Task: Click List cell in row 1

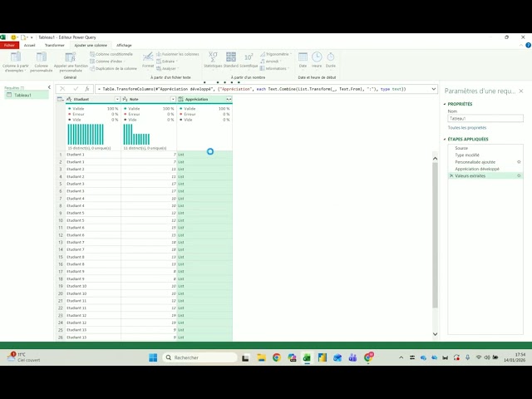Action: (x=204, y=155)
